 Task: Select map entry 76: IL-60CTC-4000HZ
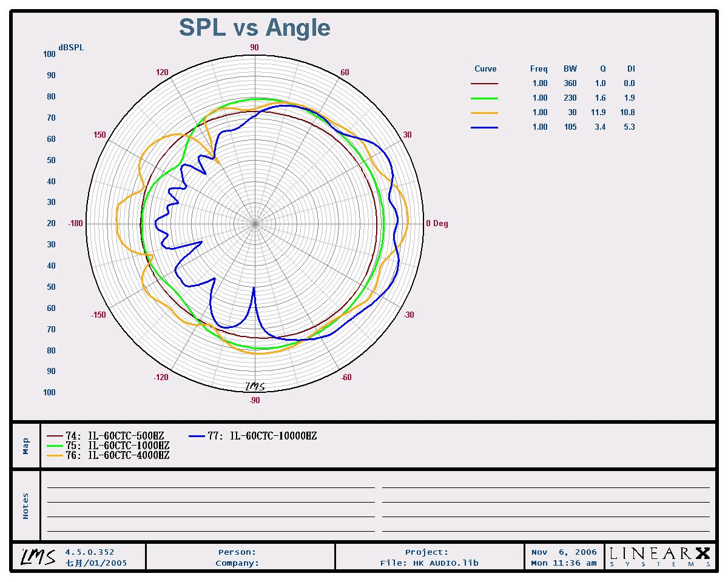click(108, 455)
